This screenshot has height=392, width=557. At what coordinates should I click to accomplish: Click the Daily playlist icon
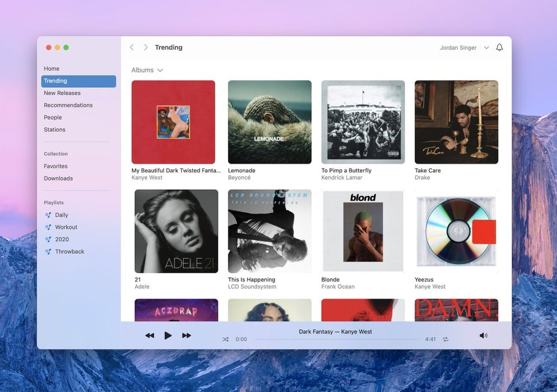coord(48,214)
